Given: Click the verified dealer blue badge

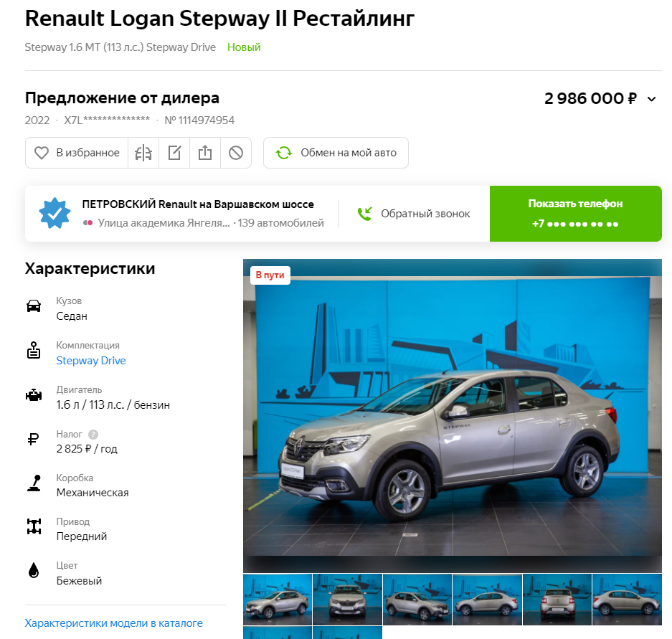Looking at the screenshot, I should 55,213.
